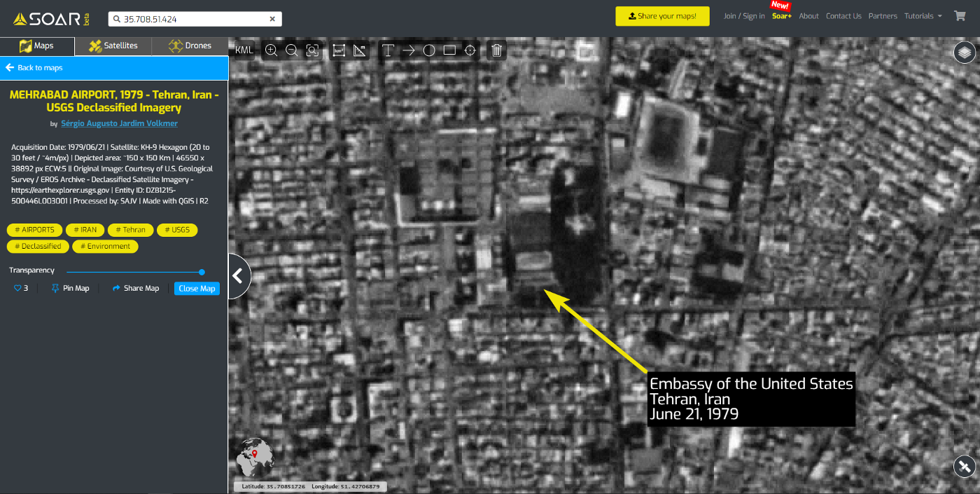Collapse the left sidebar panel arrow

click(238, 276)
